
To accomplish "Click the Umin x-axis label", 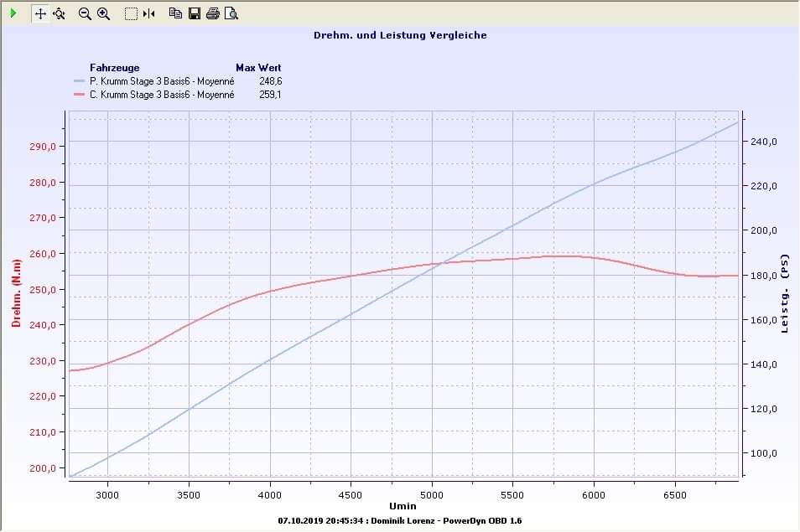I will (402, 506).
